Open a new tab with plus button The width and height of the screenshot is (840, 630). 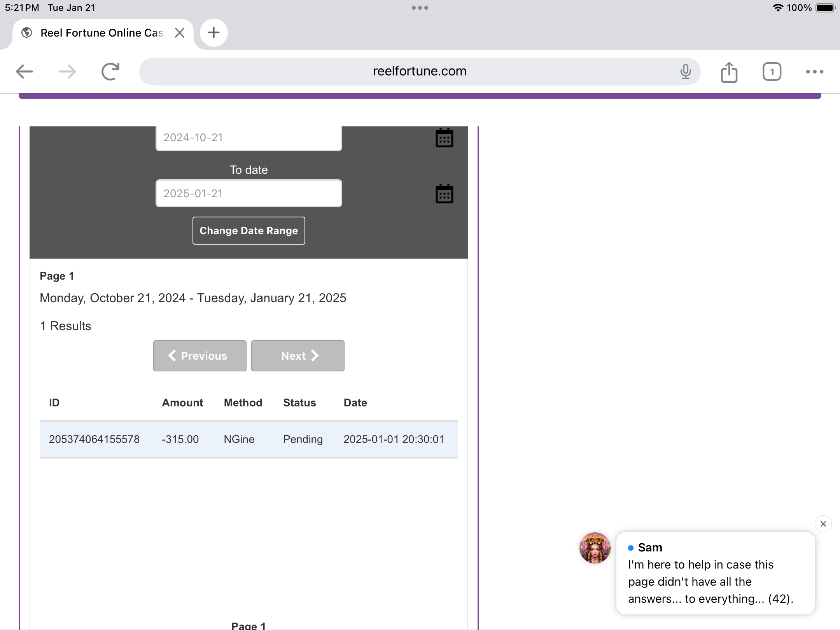pos(214,33)
